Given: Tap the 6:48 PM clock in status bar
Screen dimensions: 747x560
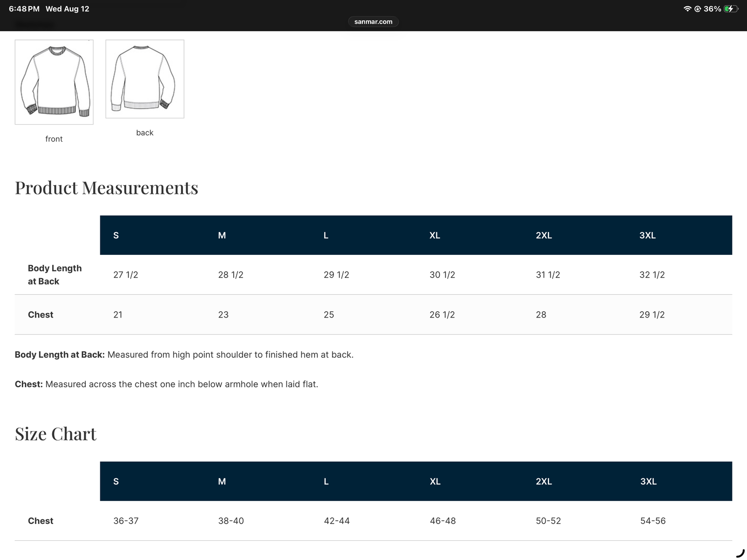Looking at the screenshot, I should (24, 9).
